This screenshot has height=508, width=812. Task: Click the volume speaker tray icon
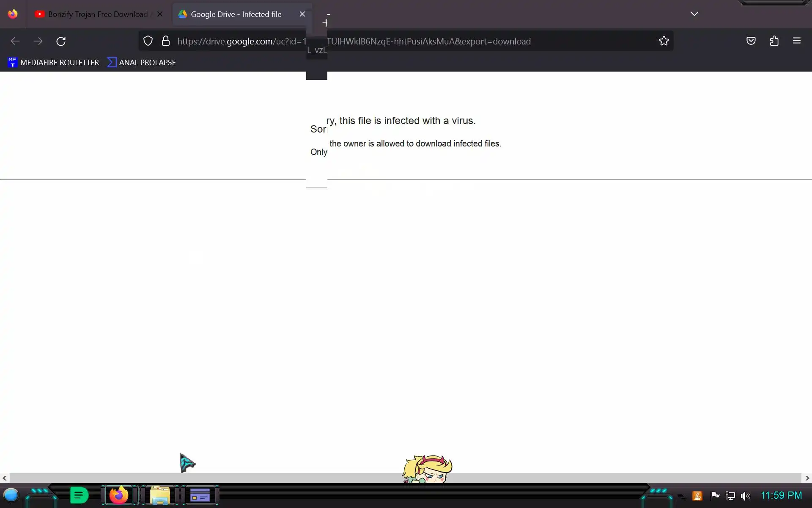click(x=745, y=496)
